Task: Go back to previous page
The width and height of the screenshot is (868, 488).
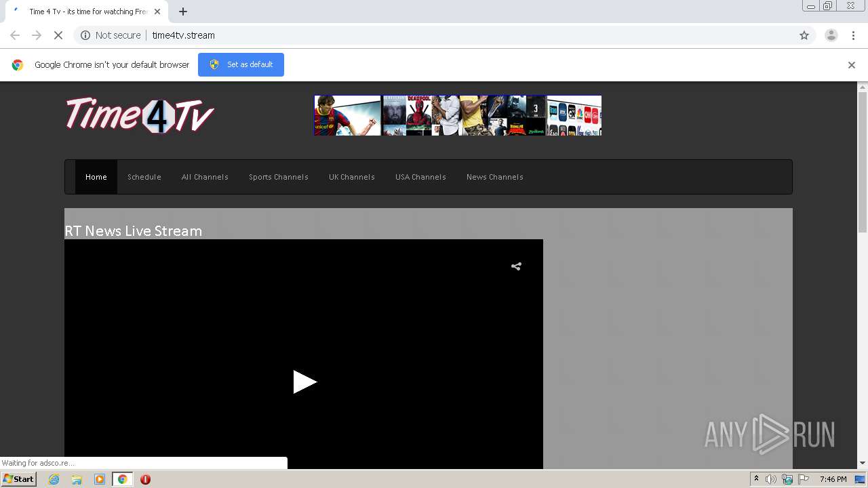Action: point(15,35)
